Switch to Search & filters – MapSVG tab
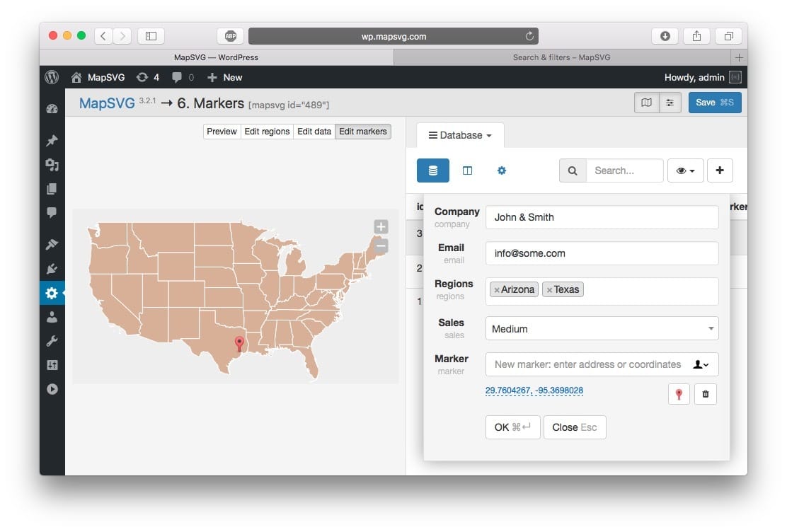 coord(562,57)
